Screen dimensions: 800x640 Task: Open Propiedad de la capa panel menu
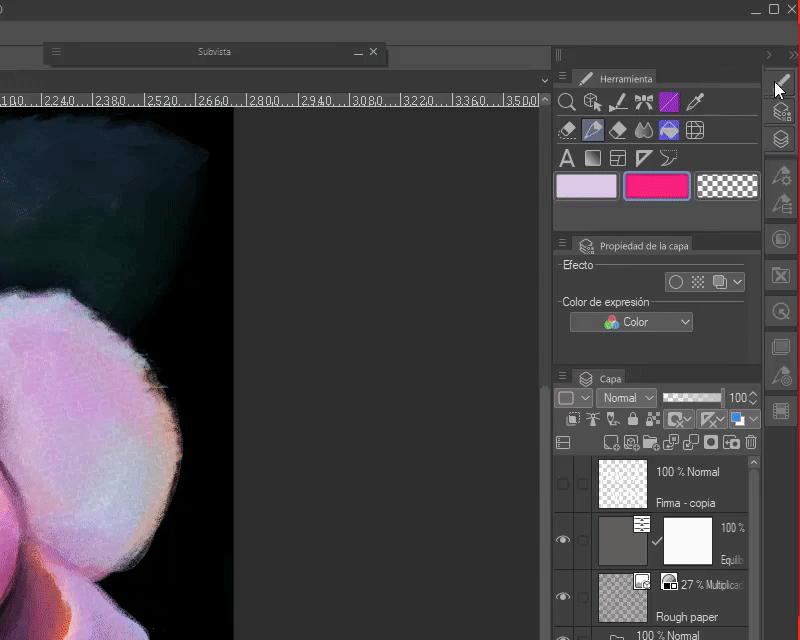coord(562,243)
